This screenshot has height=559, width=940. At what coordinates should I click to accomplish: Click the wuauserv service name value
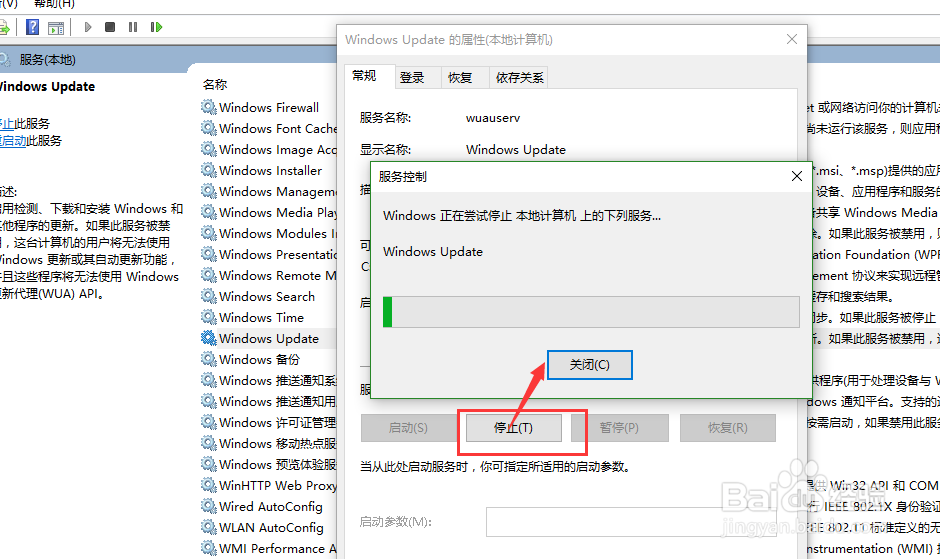pyautogui.click(x=493, y=118)
